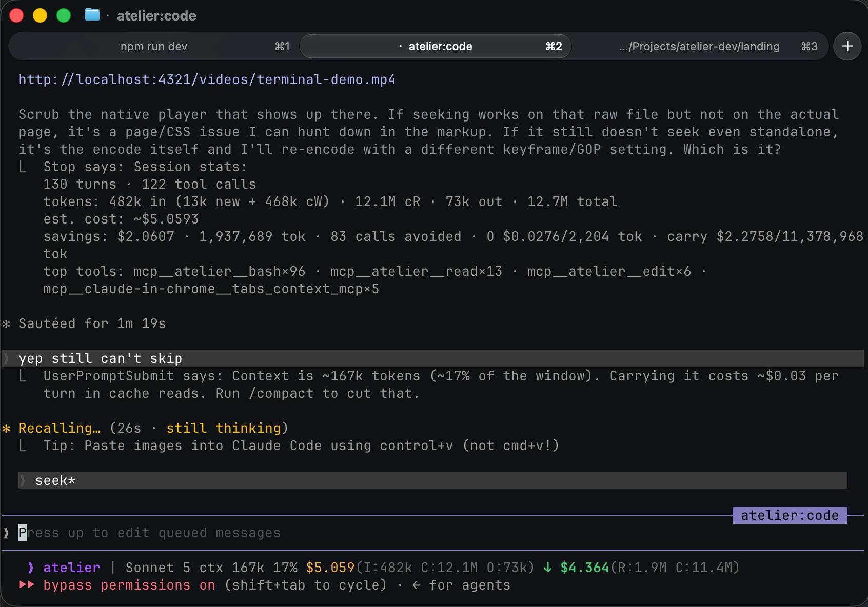
Task: Click the 'Sonnet 5' model label
Action: coord(158,568)
